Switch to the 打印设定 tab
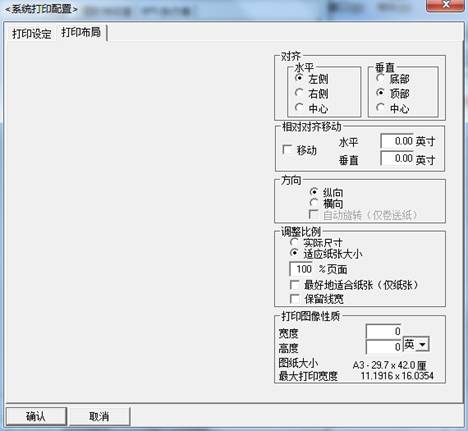 point(32,34)
